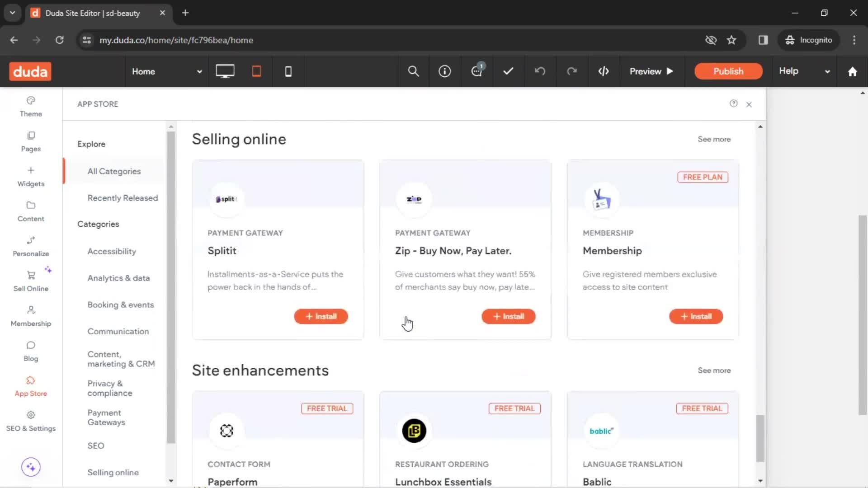Open the browser tab search dropdown
The width and height of the screenshot is (868, 488).
pyautogui.click(x=12, y=13)
